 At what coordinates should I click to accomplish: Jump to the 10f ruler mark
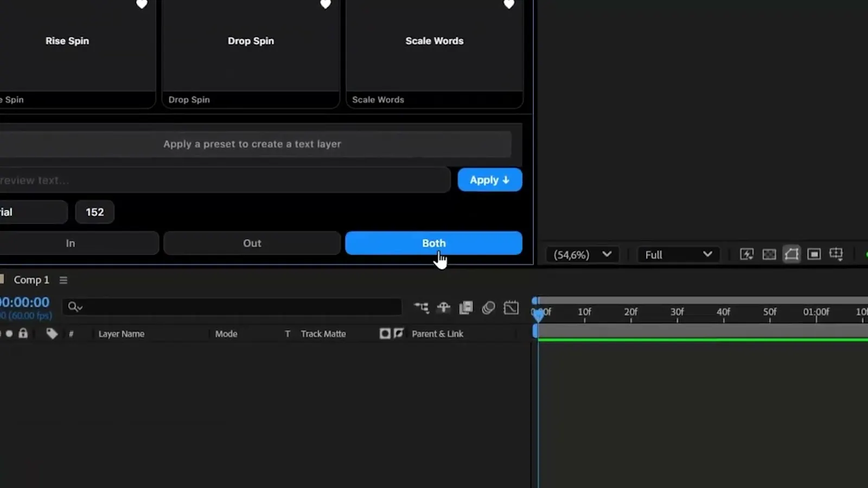pos(584,312)
